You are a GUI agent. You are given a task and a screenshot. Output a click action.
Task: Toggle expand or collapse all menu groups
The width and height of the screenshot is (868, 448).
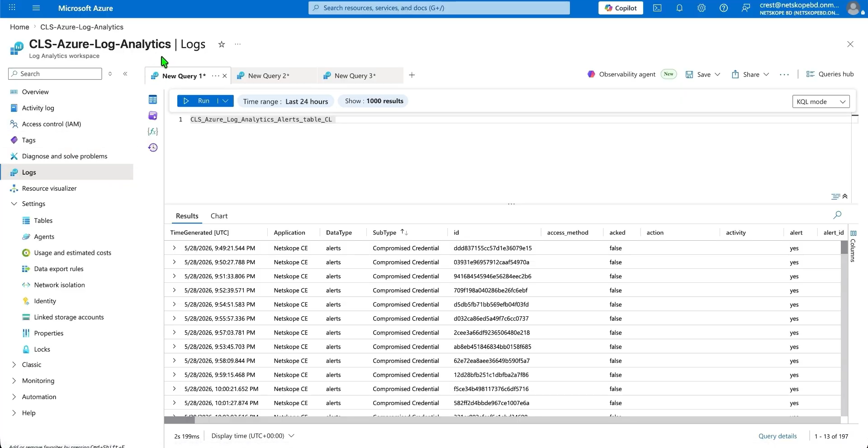point(110,74)
